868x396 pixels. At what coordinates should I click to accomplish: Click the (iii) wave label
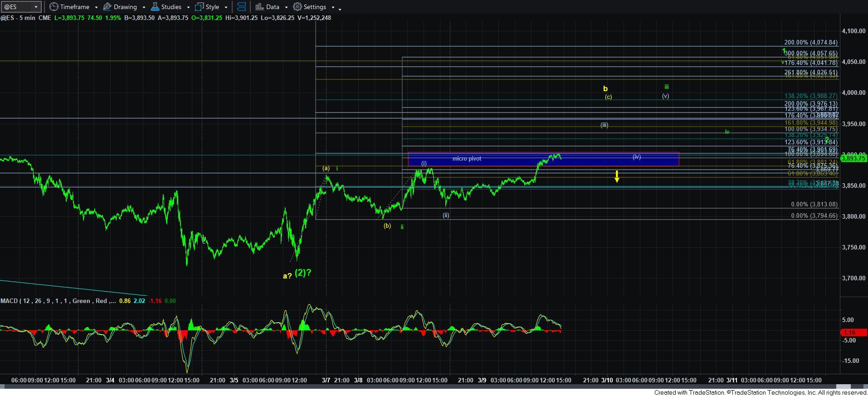604,125
